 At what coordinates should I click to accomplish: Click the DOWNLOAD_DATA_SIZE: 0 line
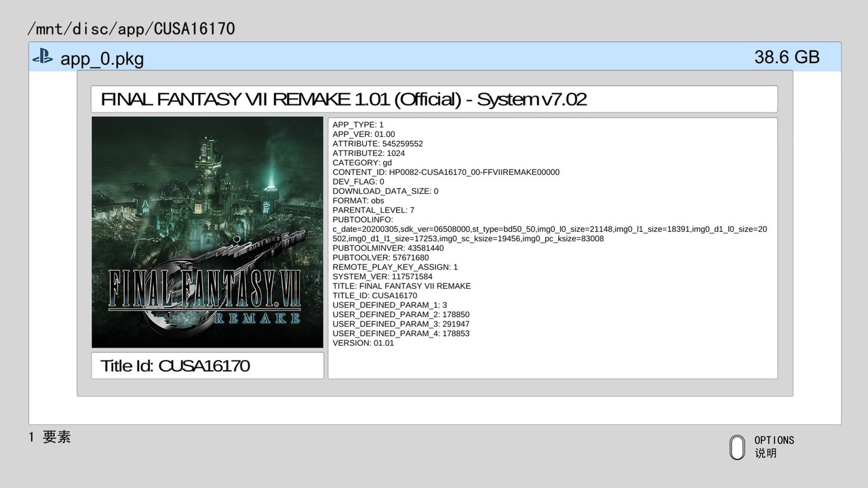point(385,191)
